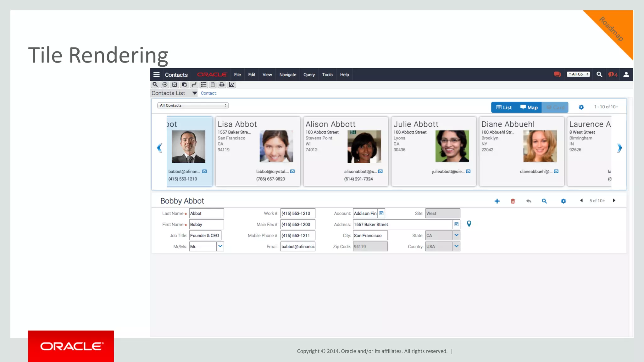This screenshot has width=644, height=362.
Task: Open the chat bubbles icon in header
Action: [558, 74]
